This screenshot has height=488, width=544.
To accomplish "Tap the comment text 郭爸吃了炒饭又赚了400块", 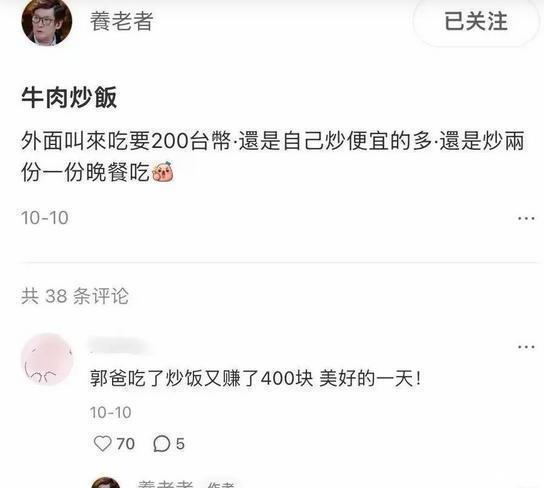I will tap(202, 378).
